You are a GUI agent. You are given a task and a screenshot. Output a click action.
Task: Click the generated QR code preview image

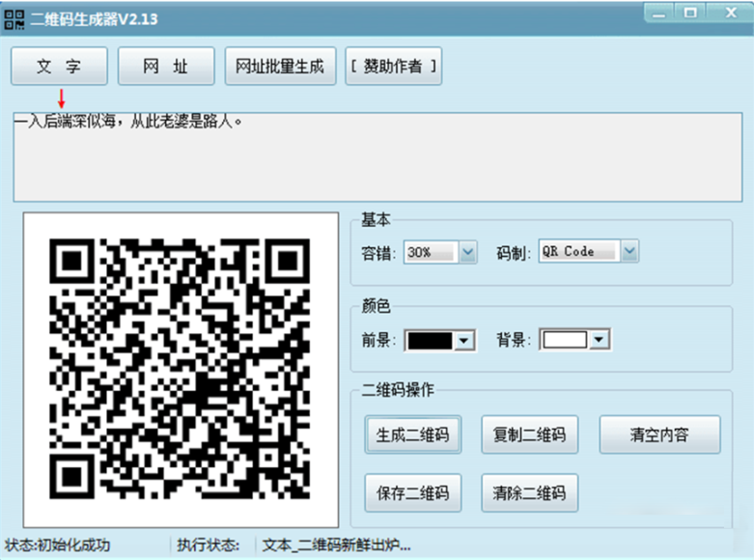click(181, 369)
